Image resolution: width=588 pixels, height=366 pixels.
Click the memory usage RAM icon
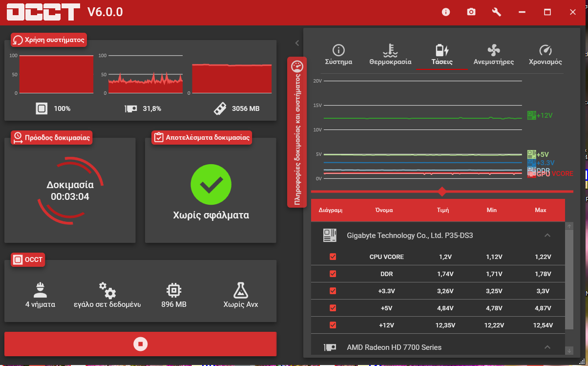pos(220,108)
